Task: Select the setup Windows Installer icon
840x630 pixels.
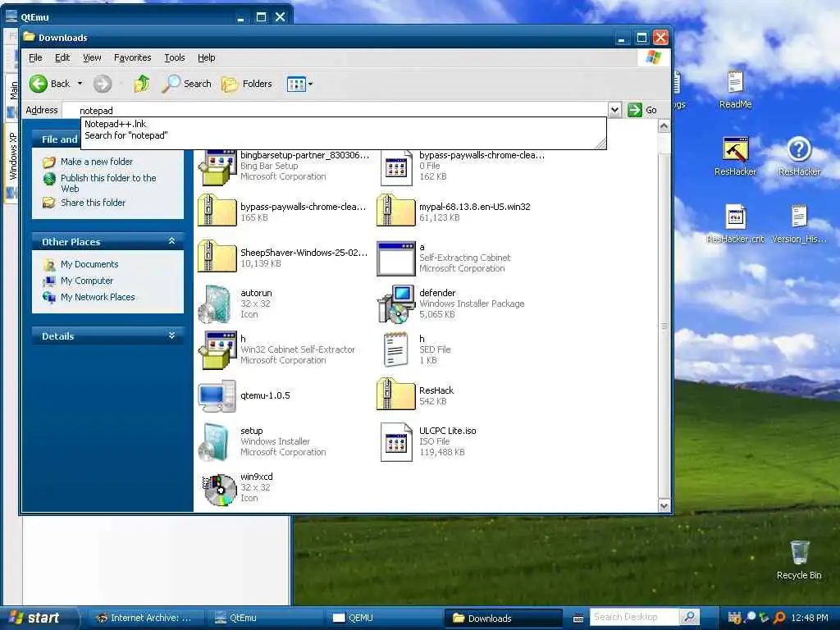Action: tap(216, 442)
